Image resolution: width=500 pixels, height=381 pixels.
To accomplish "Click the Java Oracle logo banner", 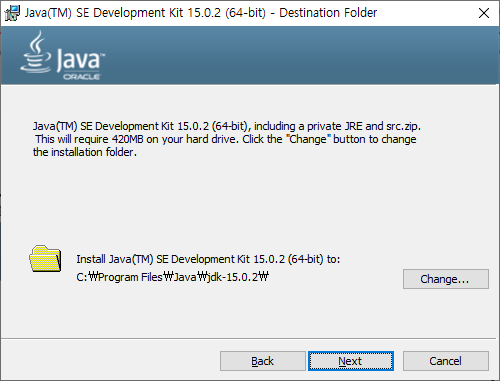I will coord(62,56).
